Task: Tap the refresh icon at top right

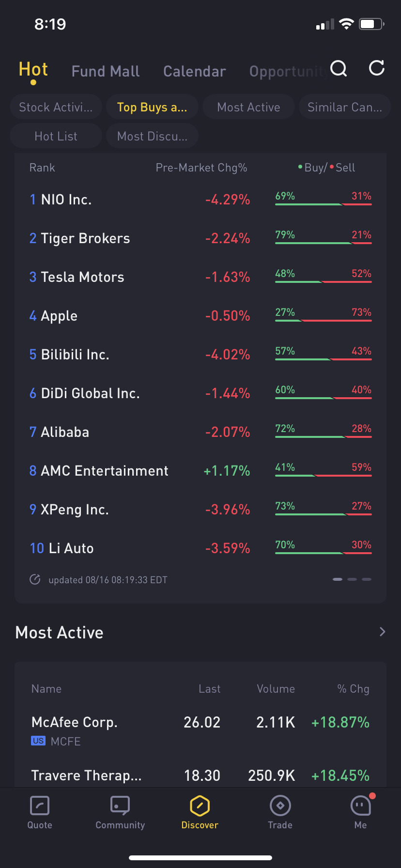Action: pyautogui.click(x=376, y=68)
